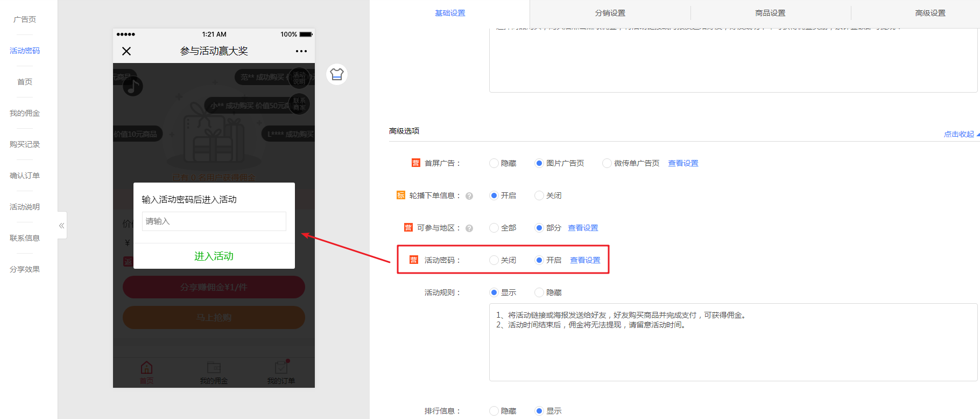
Task: Click the green 进入活动 button
Action: tap(214, 256)
